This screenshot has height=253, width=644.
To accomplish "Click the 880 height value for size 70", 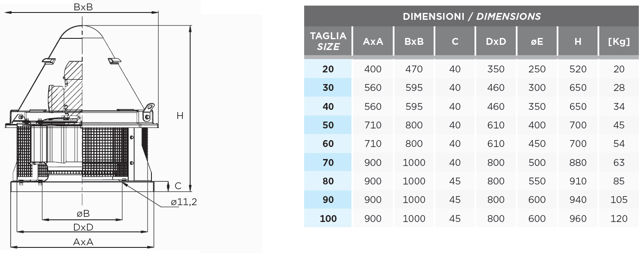I will [578, 162].
